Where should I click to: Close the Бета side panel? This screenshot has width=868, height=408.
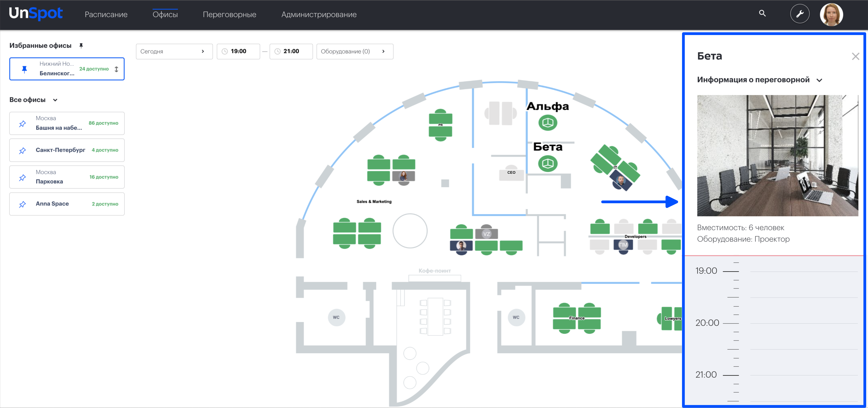coord(856,56)
